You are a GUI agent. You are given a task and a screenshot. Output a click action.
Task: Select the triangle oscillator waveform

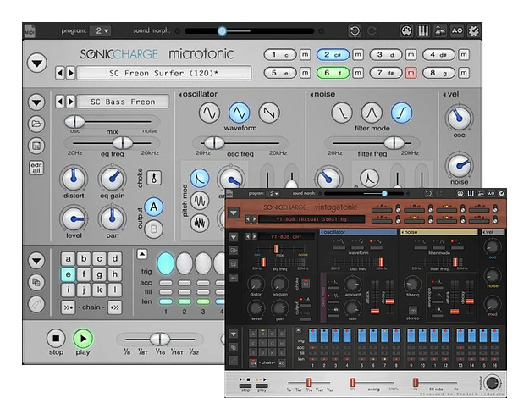pyautogui.click(x=240, y=113)
